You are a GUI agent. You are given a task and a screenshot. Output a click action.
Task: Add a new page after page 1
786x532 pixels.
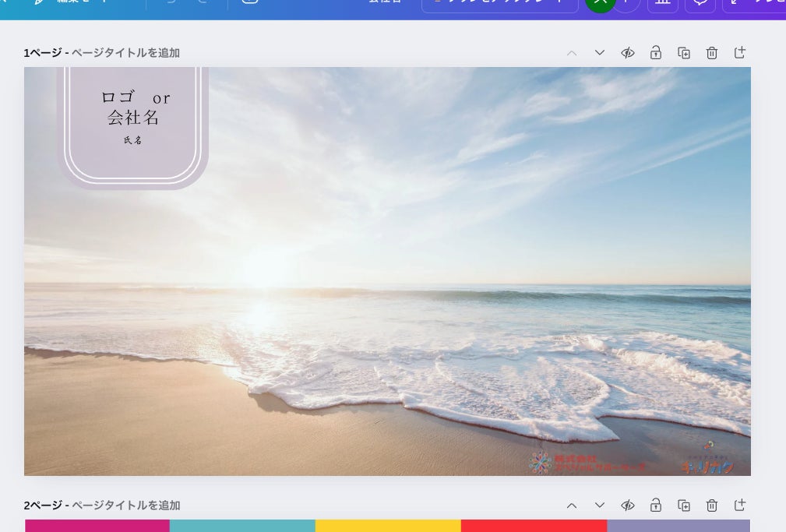click(x=740, y=53)
